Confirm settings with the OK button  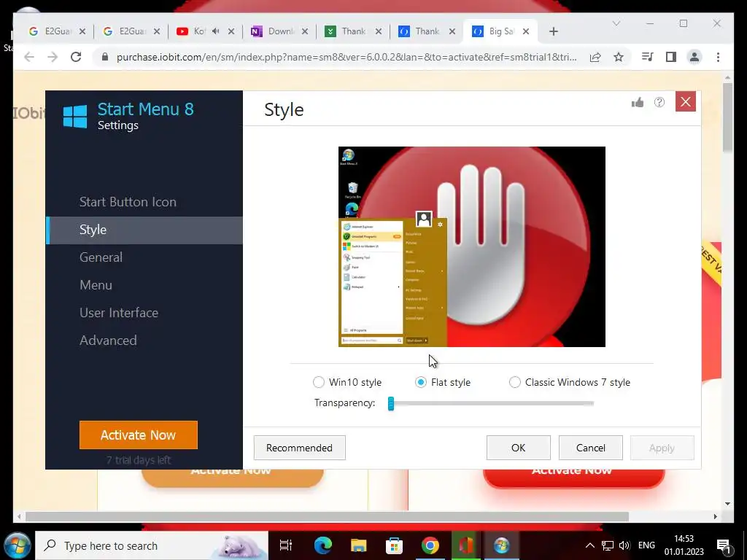(x=519, y=448)
